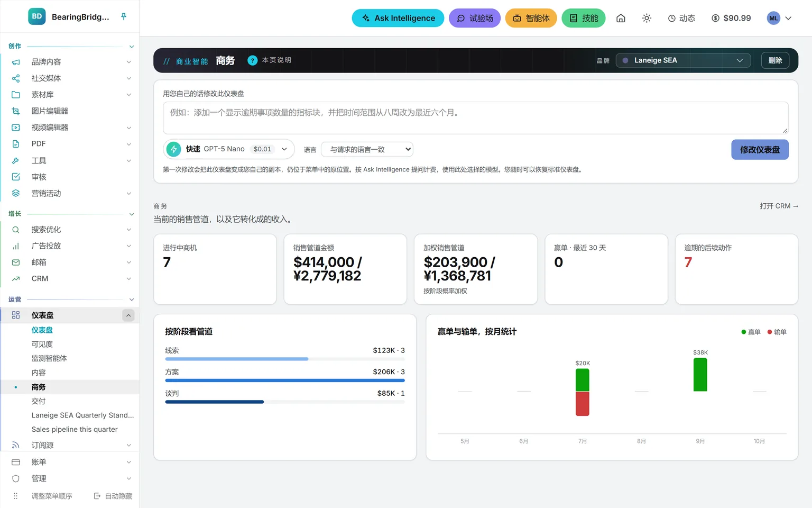Click the 邮箱 envelope icon
The width and height of the screenshot is (812, 508).
point(16,262)
